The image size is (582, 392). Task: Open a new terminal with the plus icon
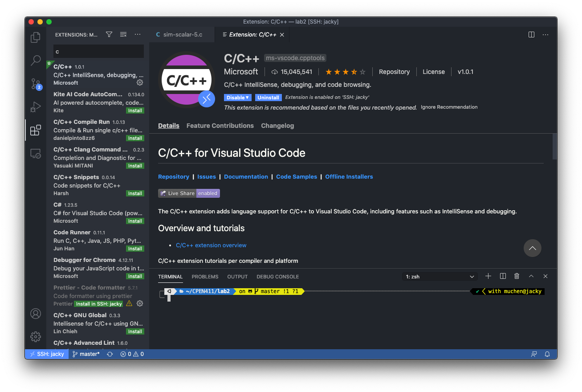[488, 276]
